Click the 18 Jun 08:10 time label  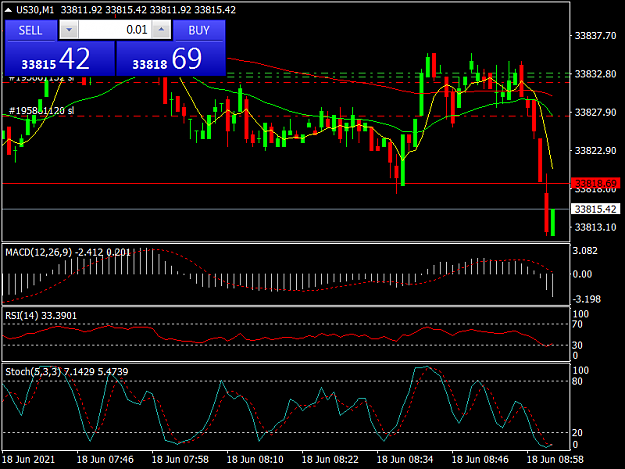(255, 459)
